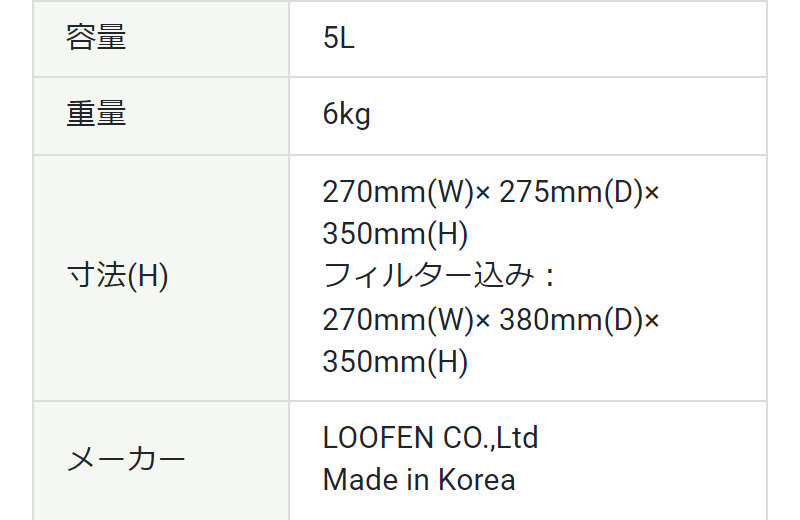This screenshot has width=800, height=520.
Task: Click the 275mm(D) depth text
Action: [571, 191]
